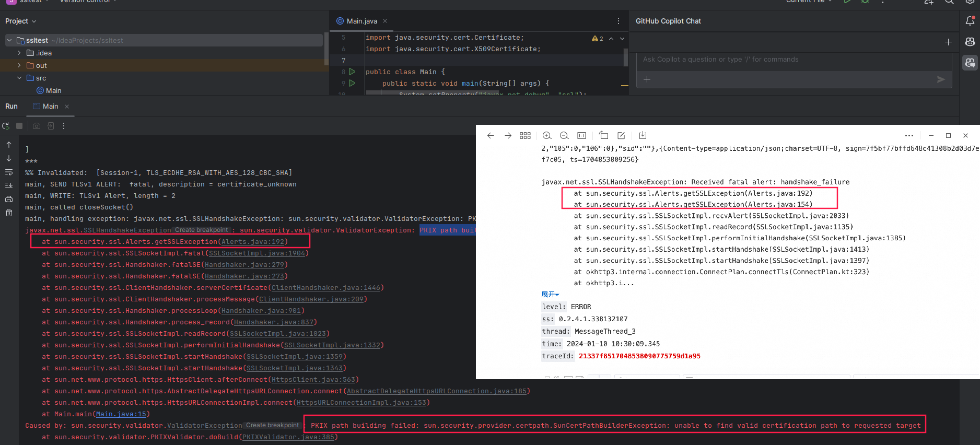Save the image from the viewer
Viewport: 980px width, 445px height.
tap(643, 135)
